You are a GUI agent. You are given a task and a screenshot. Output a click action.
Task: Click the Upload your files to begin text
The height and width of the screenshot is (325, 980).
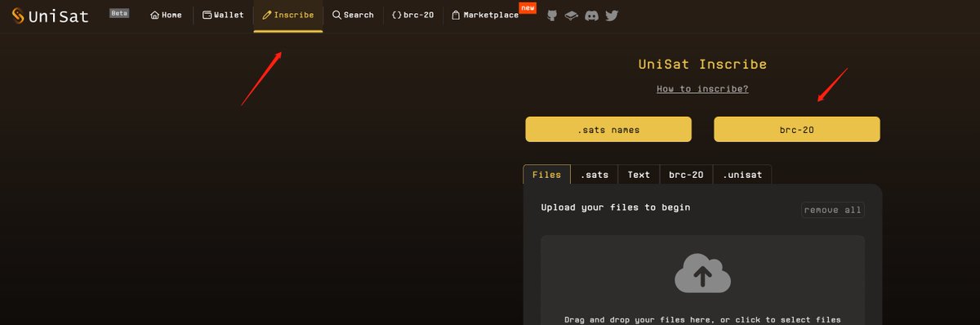click(616, 207)
